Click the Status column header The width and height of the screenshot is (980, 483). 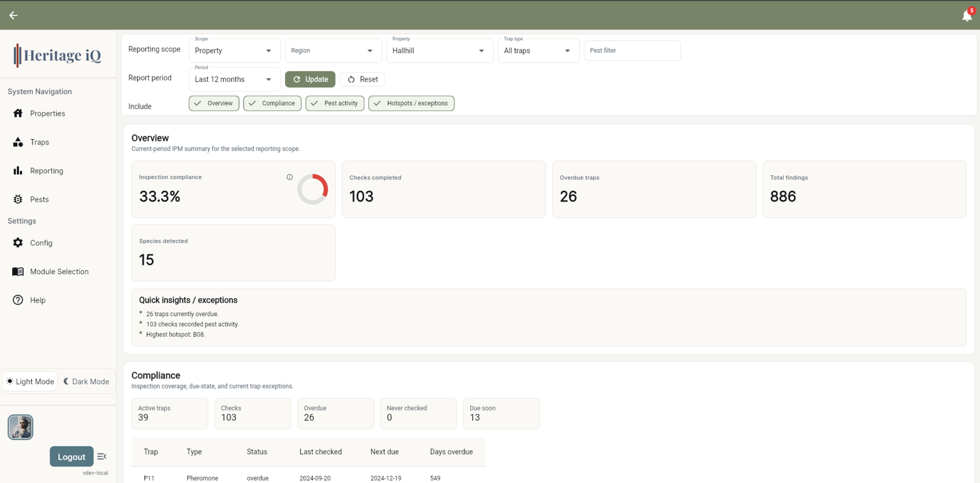click(257, 452)
